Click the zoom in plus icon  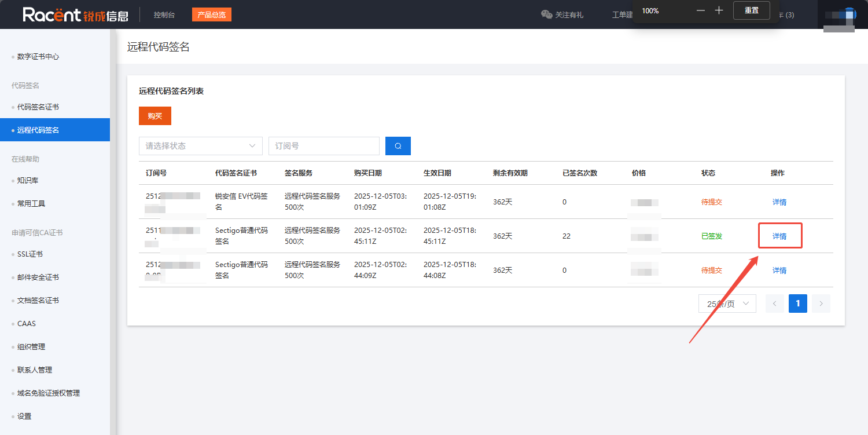coord(719,10)
